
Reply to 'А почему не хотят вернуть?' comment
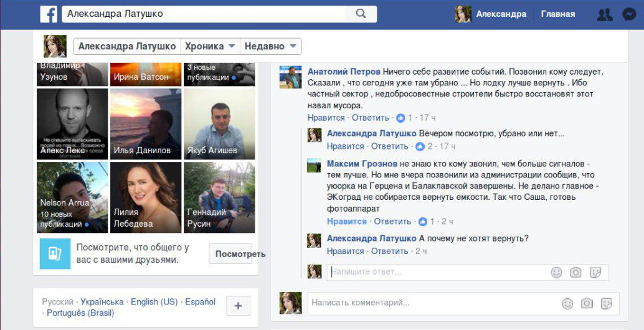[389, 251]
